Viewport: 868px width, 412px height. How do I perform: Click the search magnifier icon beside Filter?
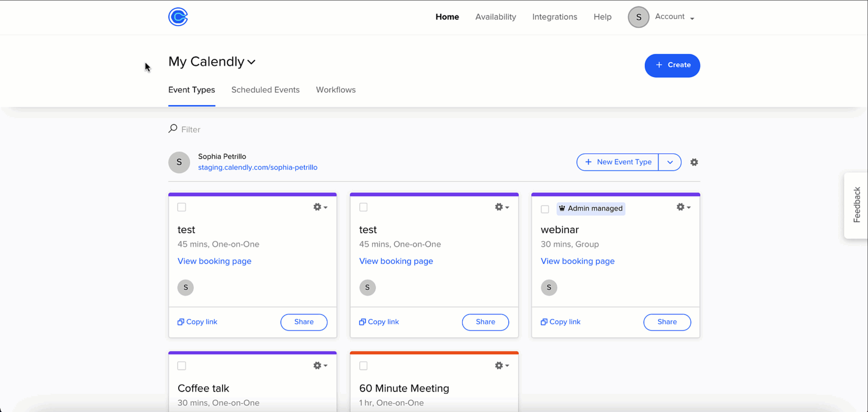tap(173, 129)
